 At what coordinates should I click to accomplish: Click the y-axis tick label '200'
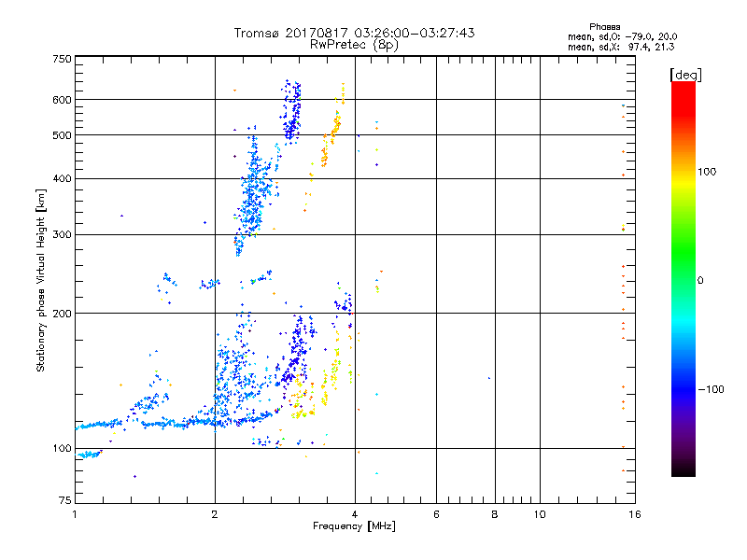click(62, 314)
